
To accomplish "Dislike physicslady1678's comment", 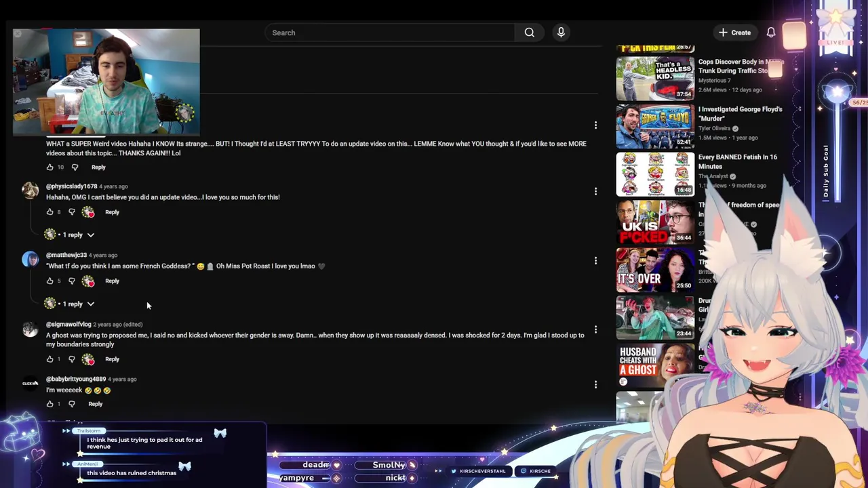I will [x=72, y=212].
